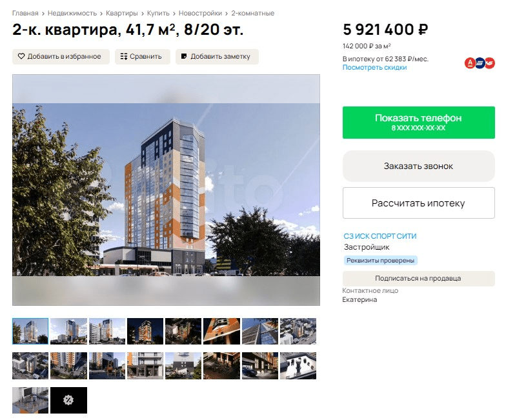The height and width of the screenshot is (420, 506).
Task: Follow the Посмотреть скидки link
Action: (374, 67)
